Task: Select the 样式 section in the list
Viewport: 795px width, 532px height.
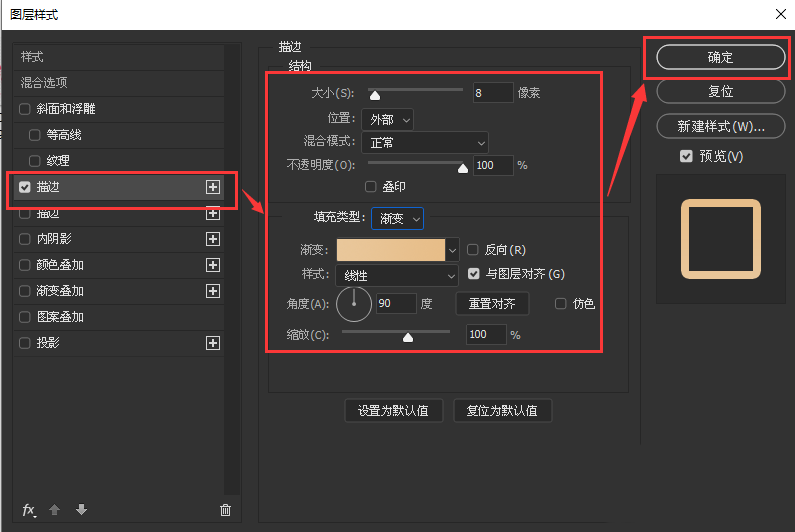Action: pyautogui.click(x=119, y=57)
